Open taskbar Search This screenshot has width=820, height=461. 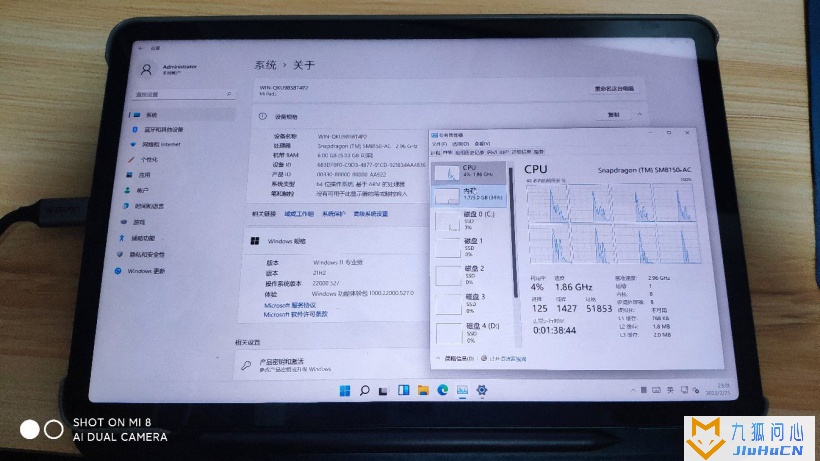[x=365, y=390]
